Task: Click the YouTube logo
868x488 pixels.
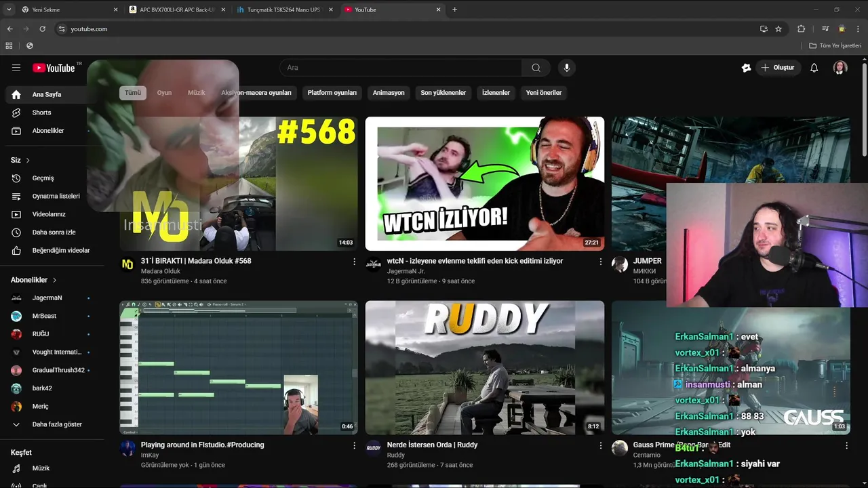Action: click(x=54, y=68)
